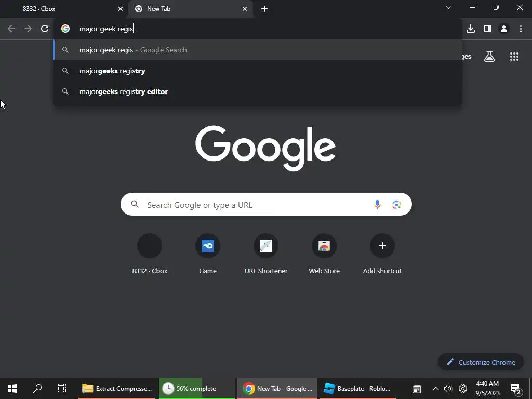Open Search Labs flask icon
Screen dimensions: 532x399
pyautogui.click(x=489, y=57)
